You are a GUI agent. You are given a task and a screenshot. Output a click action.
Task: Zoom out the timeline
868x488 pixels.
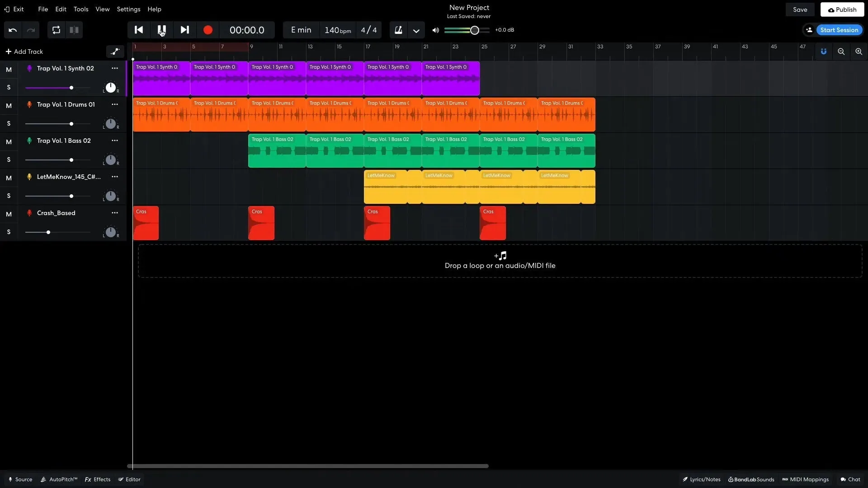coord(841,52)
